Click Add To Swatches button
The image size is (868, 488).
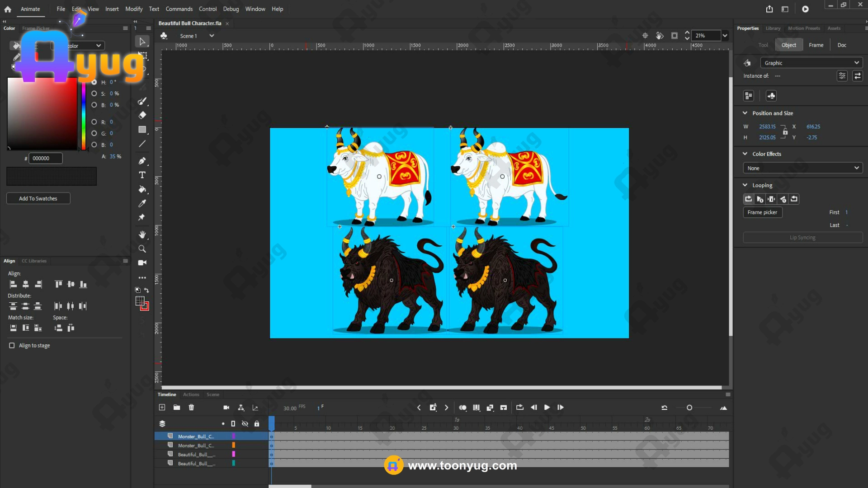tap(38, 198)
